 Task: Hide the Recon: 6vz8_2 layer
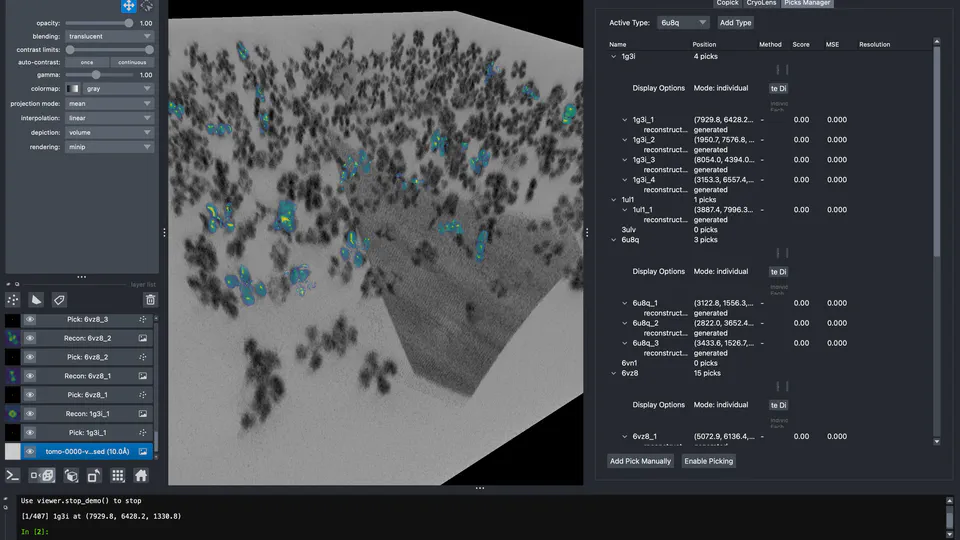(x=29, y=338)
